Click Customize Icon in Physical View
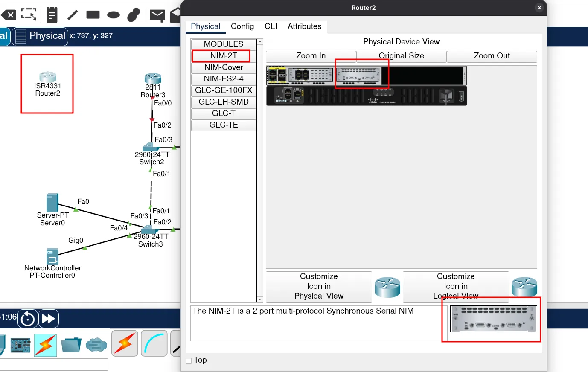 [x=319, y=287]
